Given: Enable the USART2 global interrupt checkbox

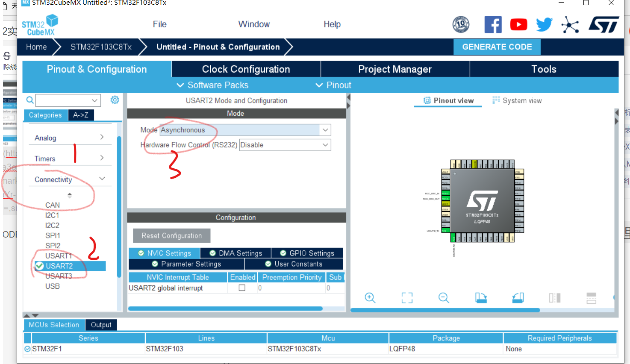Looking at the screenshot, I should tap(242, 288).
